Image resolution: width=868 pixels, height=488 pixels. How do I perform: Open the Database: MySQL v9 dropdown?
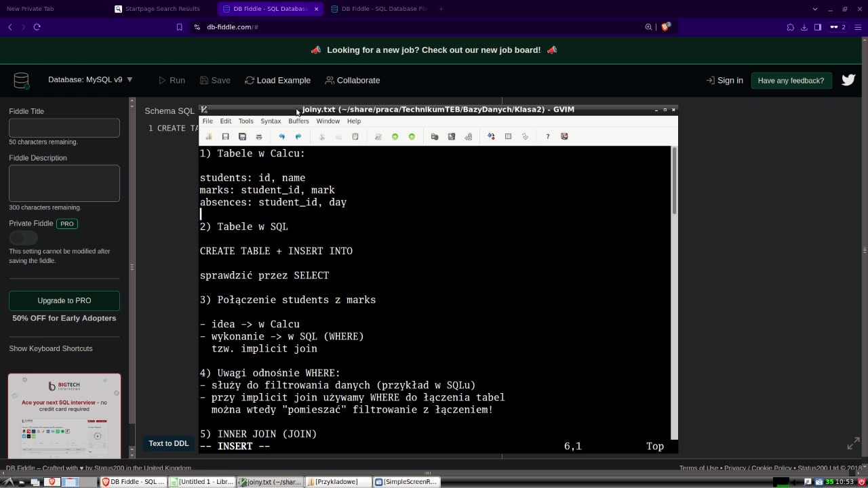coord(90,80)
